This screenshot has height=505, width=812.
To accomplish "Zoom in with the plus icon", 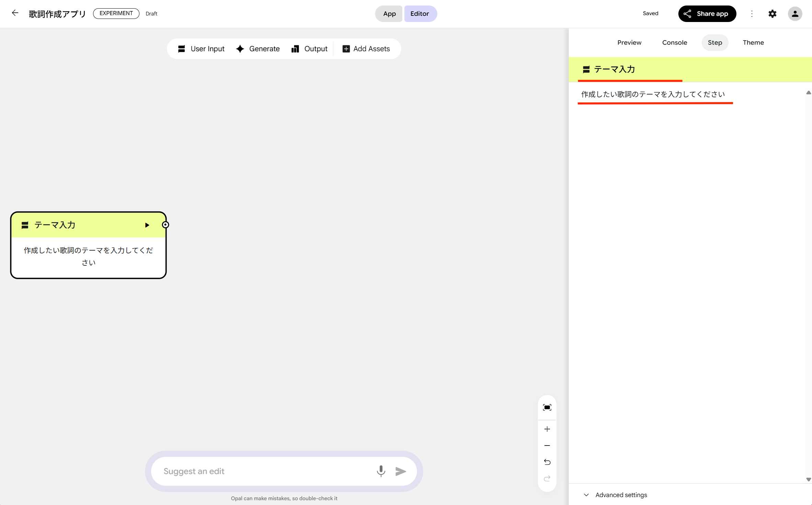I will (x=547, y=429).
